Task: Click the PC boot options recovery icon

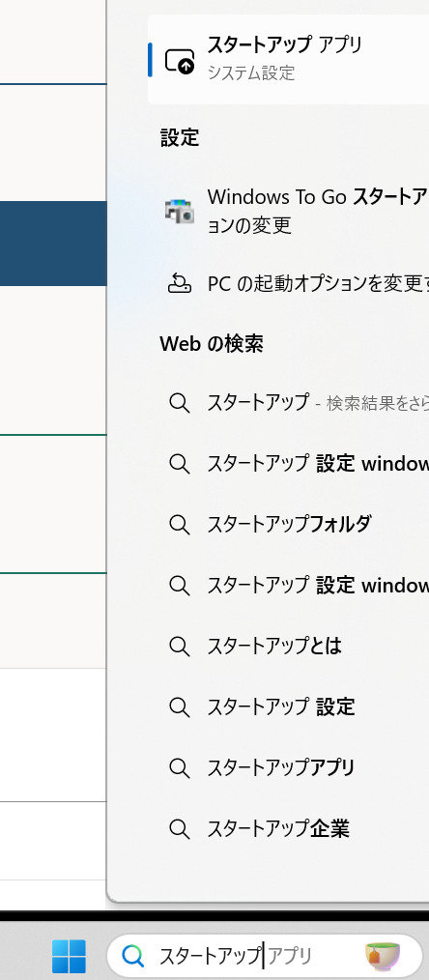Action: click(x=180, y=283)
